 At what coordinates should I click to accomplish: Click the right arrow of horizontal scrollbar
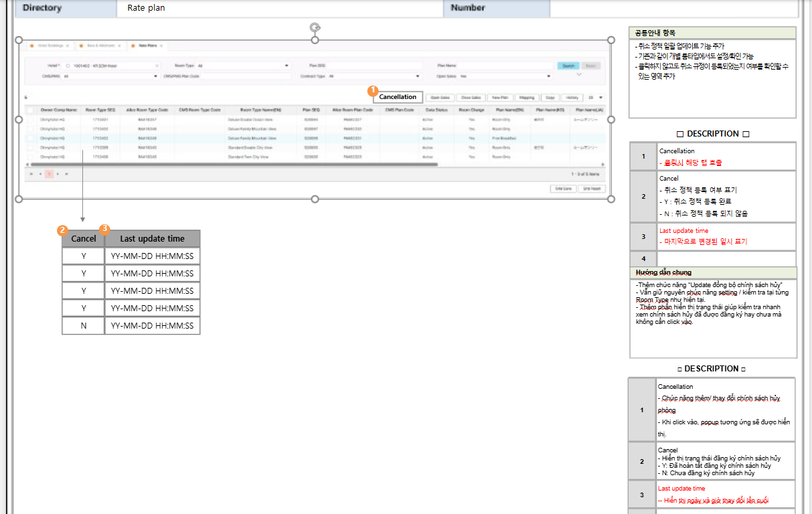(x=603, y=164)
